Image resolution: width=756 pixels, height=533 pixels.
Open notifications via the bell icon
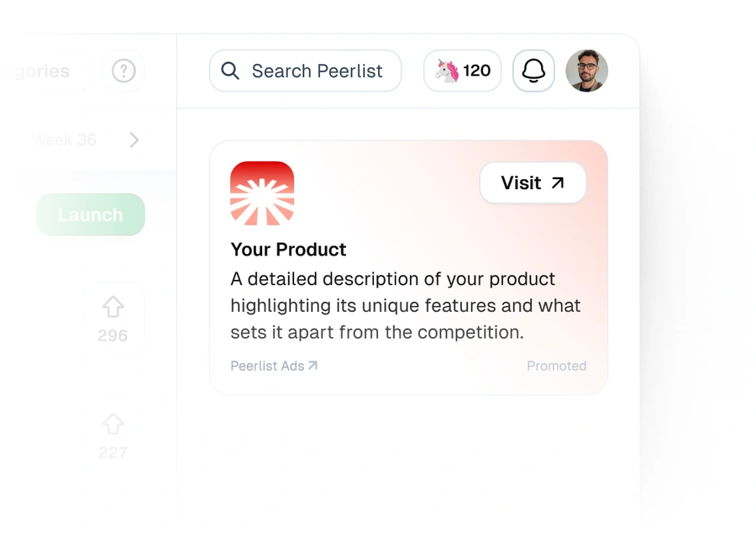pyautogui.click(x=533, y=71)
